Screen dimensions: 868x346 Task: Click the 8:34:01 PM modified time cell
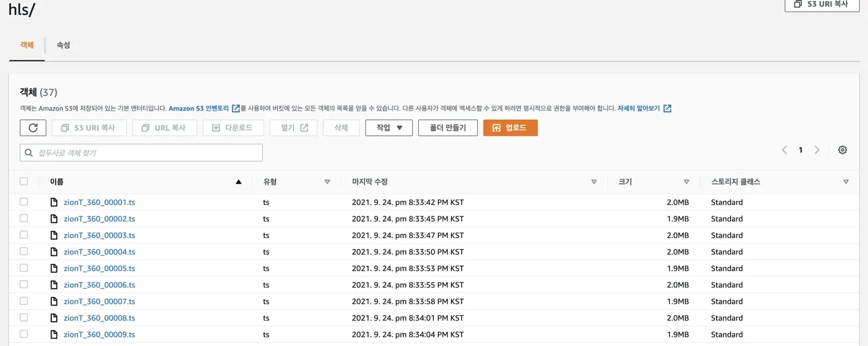[408, 318]
